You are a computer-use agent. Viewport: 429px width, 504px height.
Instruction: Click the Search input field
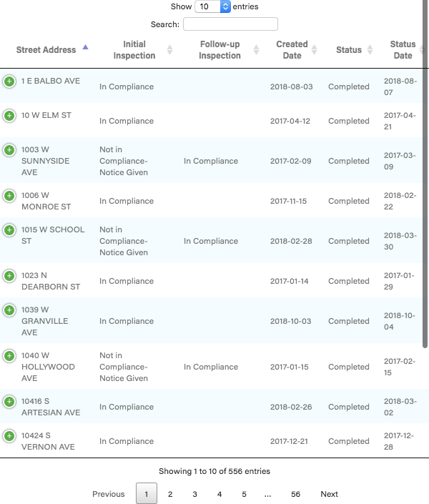[x=230, y=24]
